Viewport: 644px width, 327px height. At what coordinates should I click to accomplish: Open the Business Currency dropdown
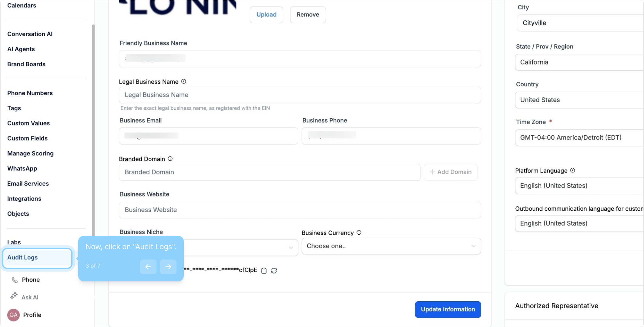click(x=391, y=246)
